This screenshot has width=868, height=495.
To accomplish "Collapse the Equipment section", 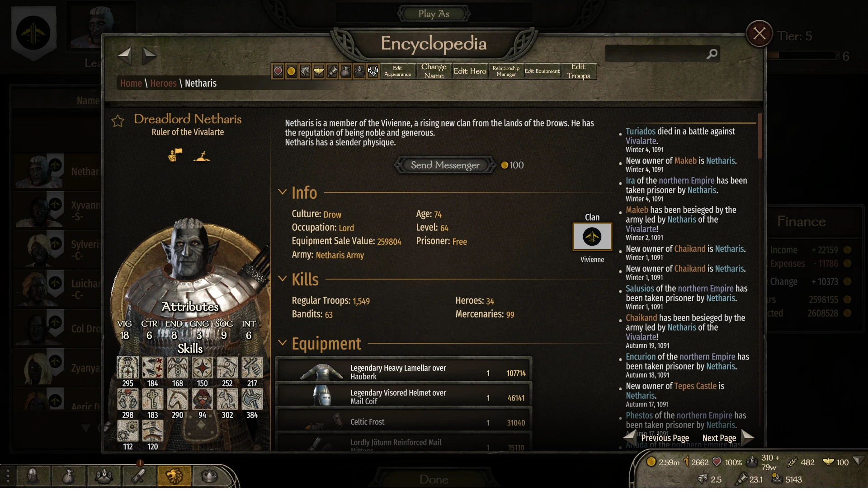I will point(283,343).
